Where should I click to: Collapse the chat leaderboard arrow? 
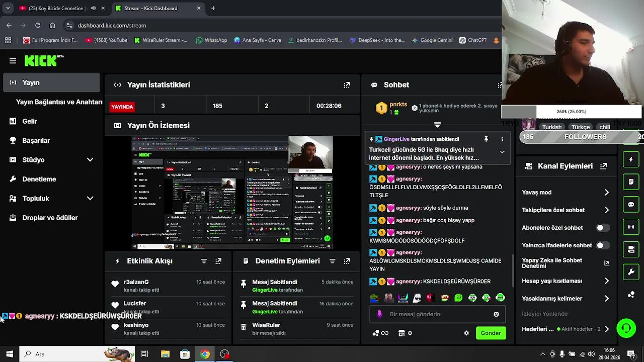click(x=437, y=124)
